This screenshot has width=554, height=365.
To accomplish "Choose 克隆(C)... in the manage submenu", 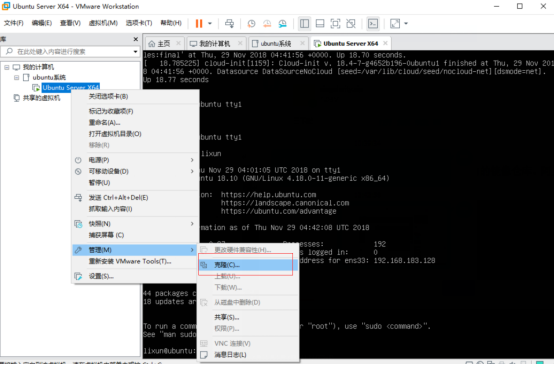I will pos(248,265).
